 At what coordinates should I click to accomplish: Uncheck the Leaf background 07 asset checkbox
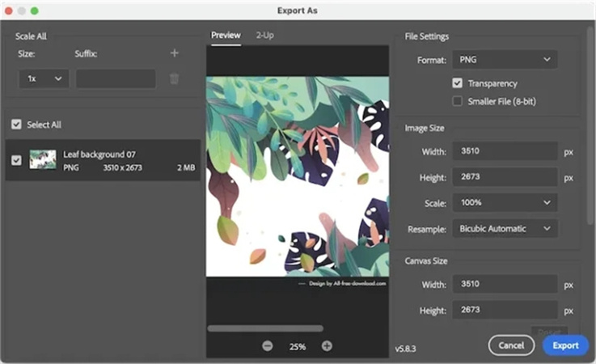[x=16, y=160]
